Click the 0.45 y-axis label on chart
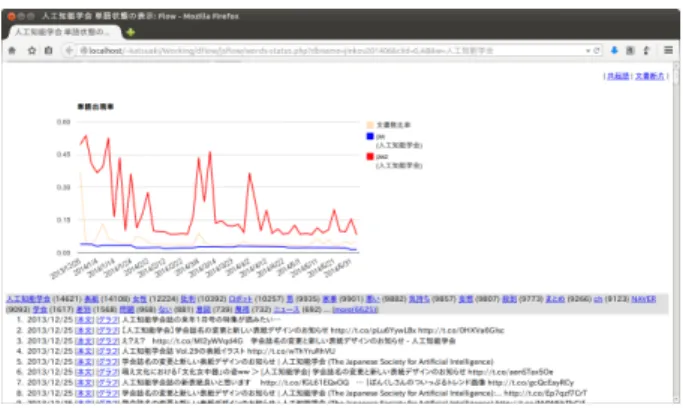The height and width of the screenshot is (408, 683). (x=64, y=155)
